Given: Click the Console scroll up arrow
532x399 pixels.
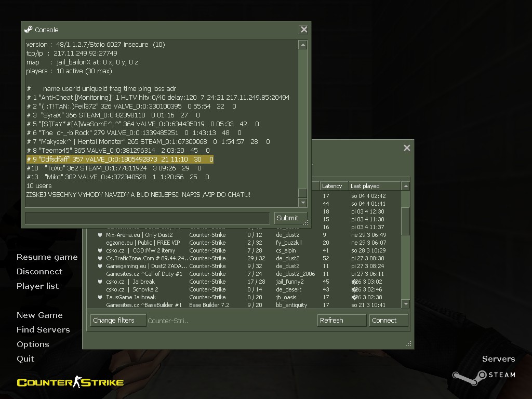Looking at the screenshot, I should click(x=303, y=45).
